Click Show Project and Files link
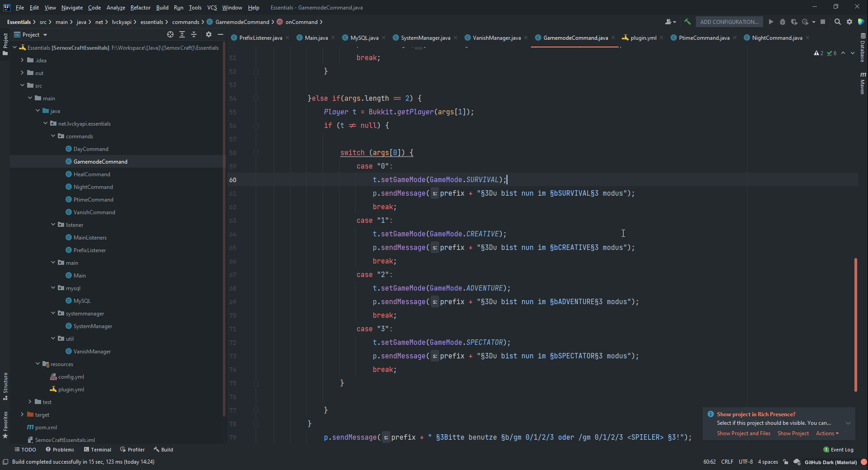 tap(743, 433)
